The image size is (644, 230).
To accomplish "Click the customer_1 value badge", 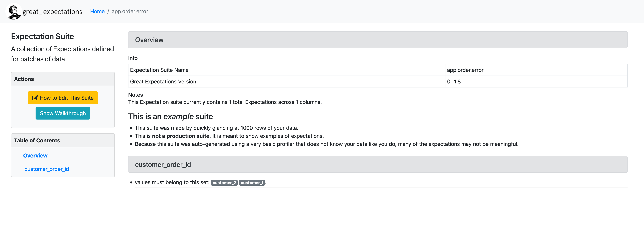I will 252,183.
